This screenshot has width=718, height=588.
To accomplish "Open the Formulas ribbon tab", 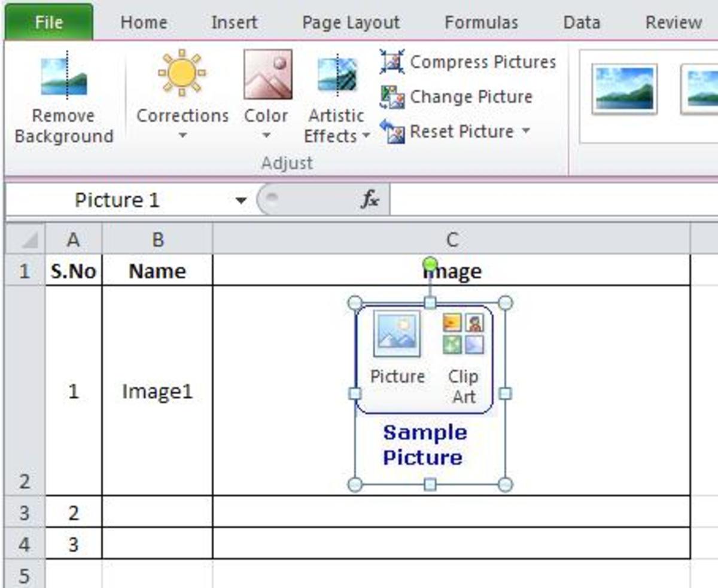I will point(482,22).
